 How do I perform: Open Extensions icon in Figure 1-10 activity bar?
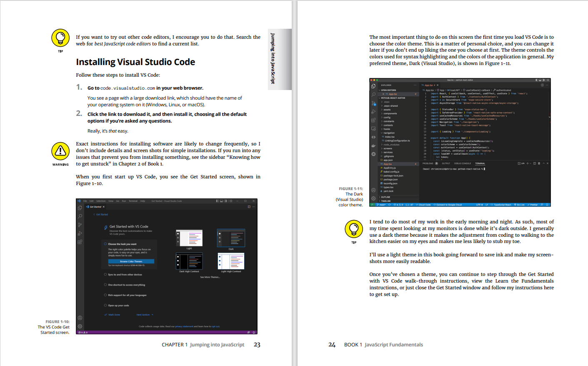[80, 242]
